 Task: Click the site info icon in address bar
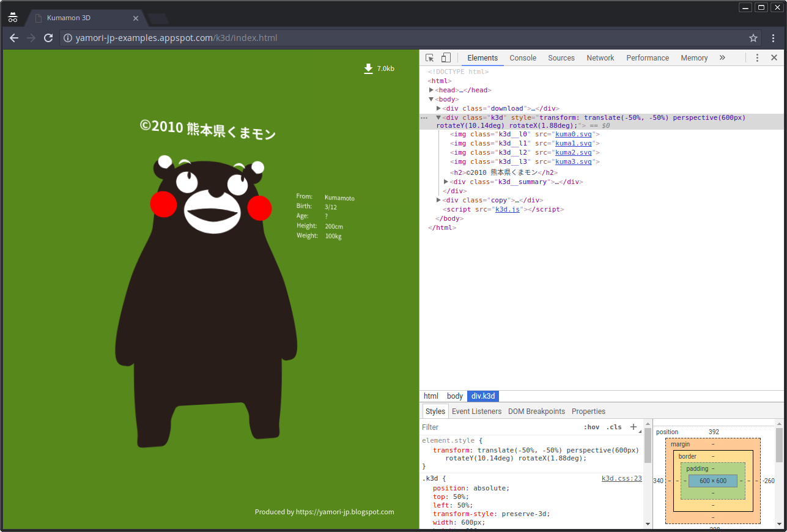(x=68, y=38)
